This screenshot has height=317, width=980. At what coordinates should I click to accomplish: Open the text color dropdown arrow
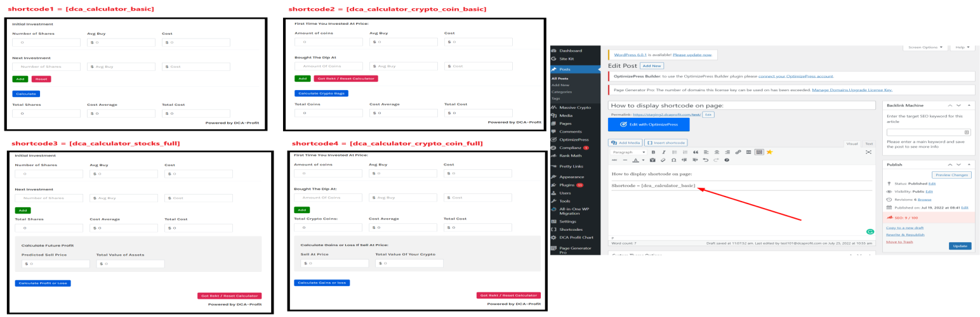(643, 160)
